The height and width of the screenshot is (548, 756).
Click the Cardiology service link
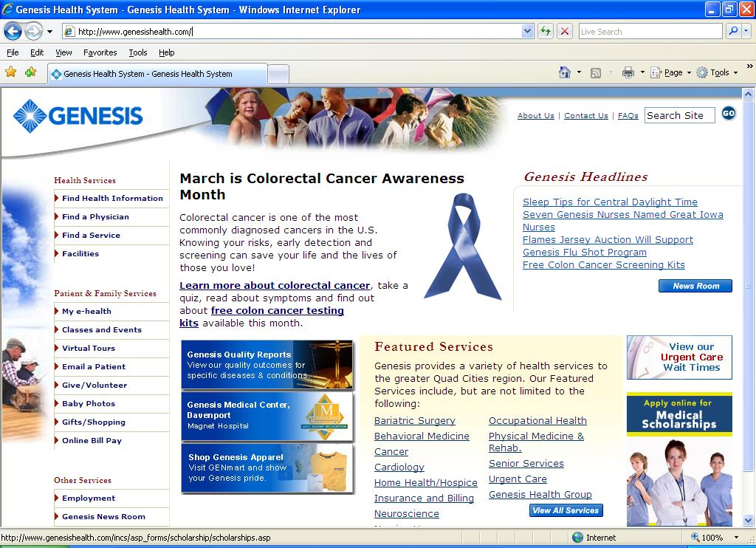pyautogui.click(x=399, y=467)
